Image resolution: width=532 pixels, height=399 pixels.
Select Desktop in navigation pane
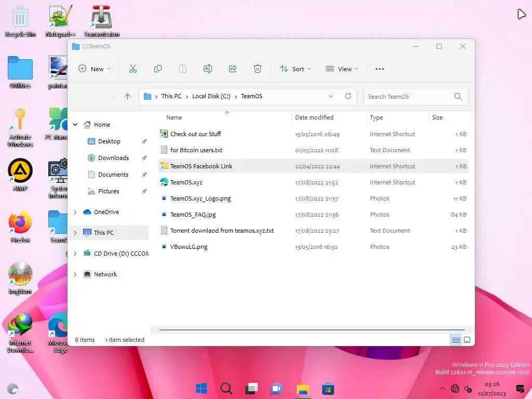109,141
